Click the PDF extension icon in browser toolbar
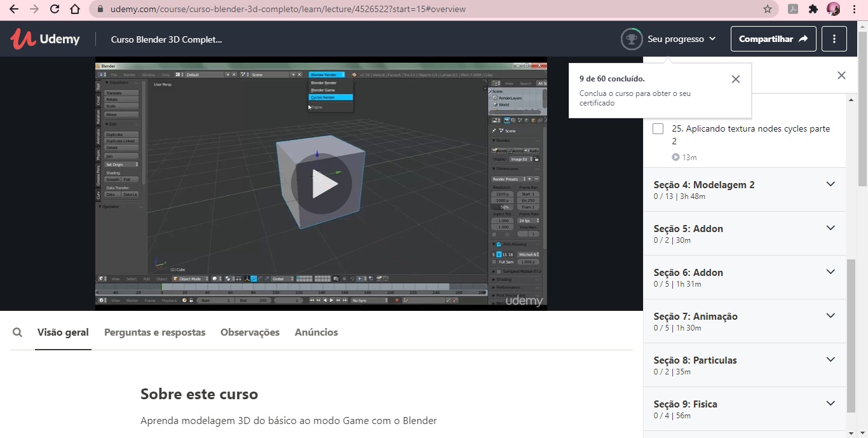 tap(793, 9)
